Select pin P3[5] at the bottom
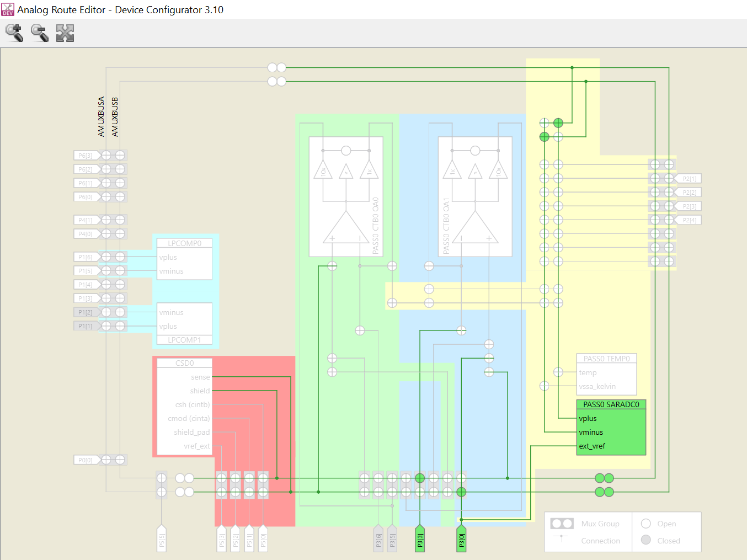Viewport: 747px width, 560px height. click(392, 538)
